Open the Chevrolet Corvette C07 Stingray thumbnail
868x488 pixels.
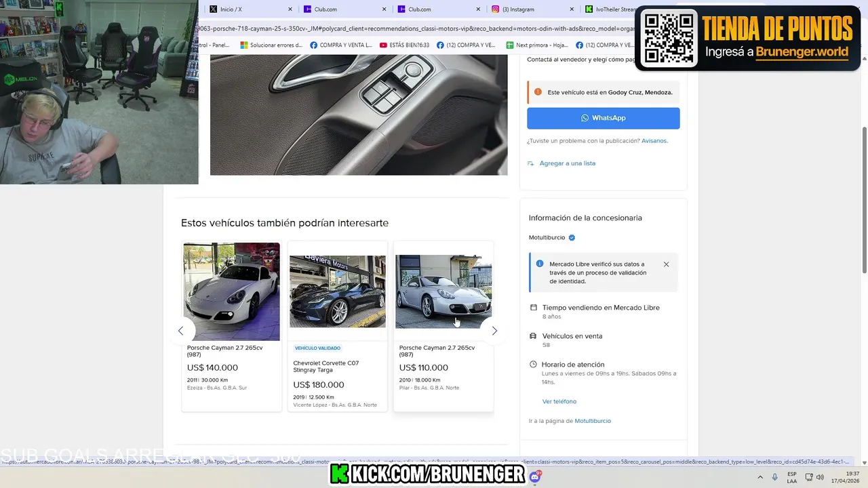click(337, 291)
